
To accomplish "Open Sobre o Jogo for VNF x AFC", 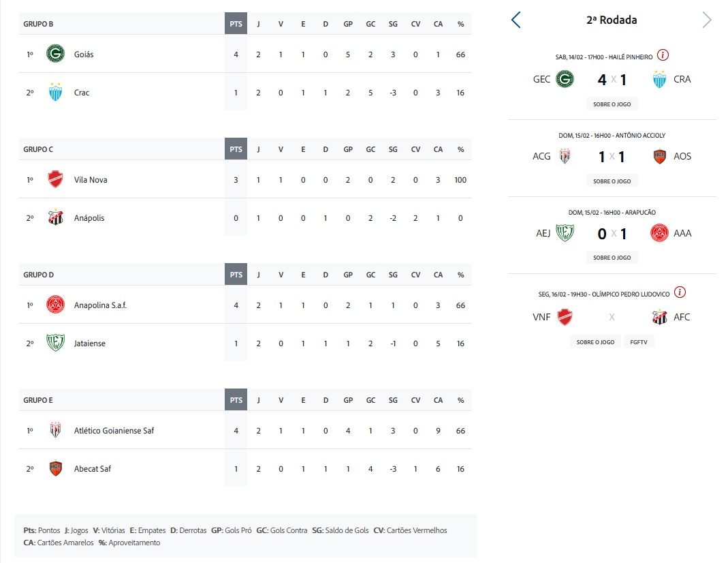I will tap(595, 342).
